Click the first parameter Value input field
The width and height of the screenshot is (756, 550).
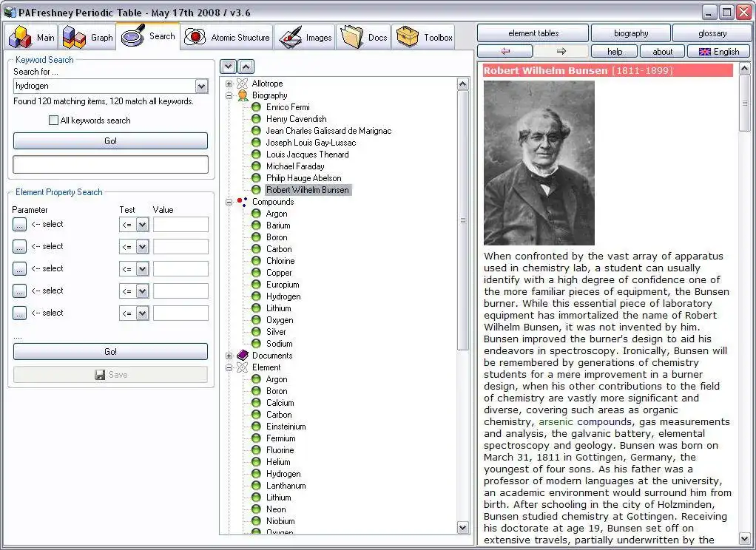pos(180,224)
